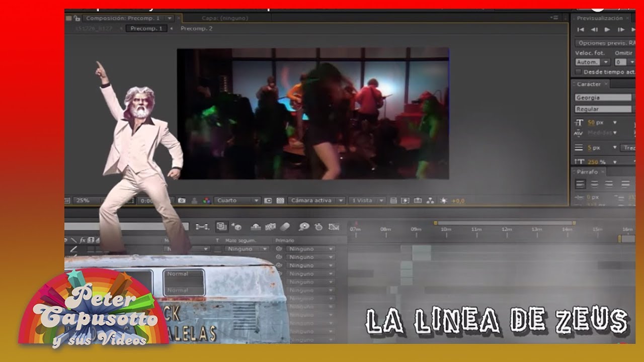Click the vertical scale icon at 250 %
The image size is (644, 362).
point(579,161)
